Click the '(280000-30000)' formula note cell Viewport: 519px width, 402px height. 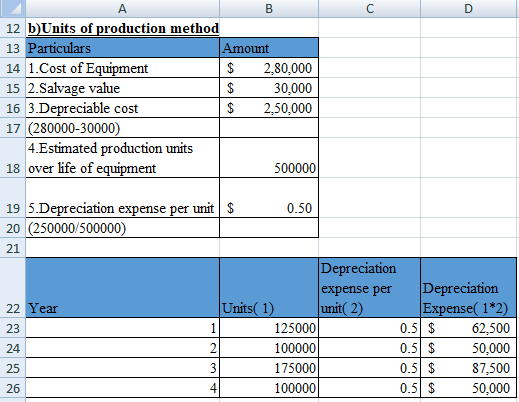[123, 128]
